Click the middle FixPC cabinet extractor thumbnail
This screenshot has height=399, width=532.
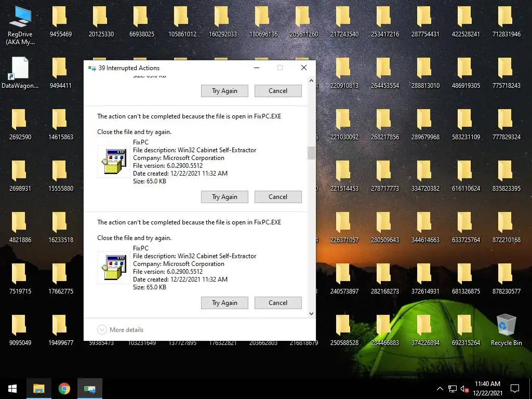point(114,162)
